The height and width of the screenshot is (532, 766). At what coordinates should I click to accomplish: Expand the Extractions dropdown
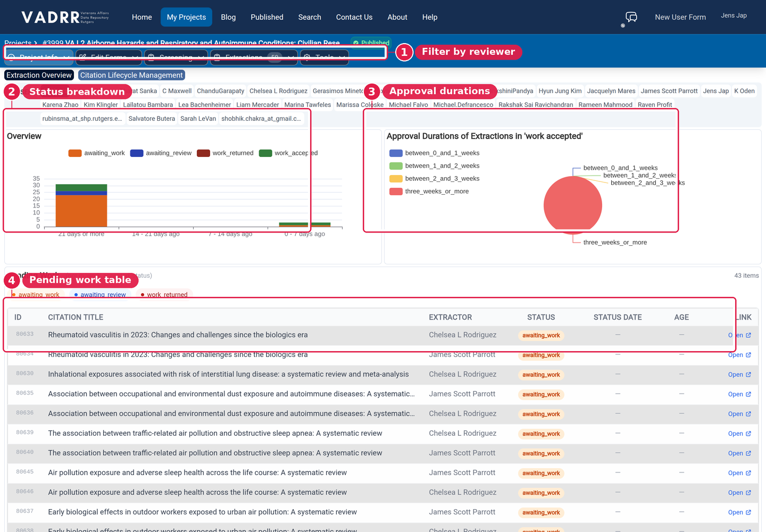click(x=254, y=57)
